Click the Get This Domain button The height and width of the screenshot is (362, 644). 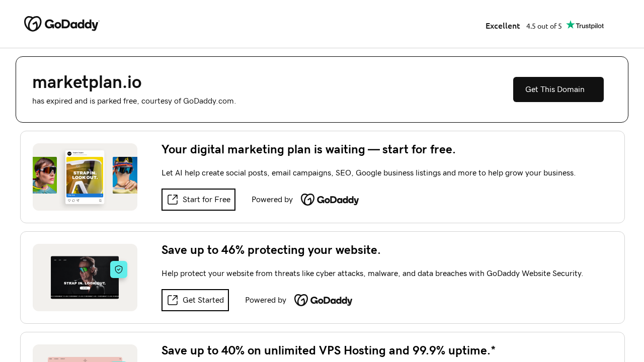coord(558,89)
